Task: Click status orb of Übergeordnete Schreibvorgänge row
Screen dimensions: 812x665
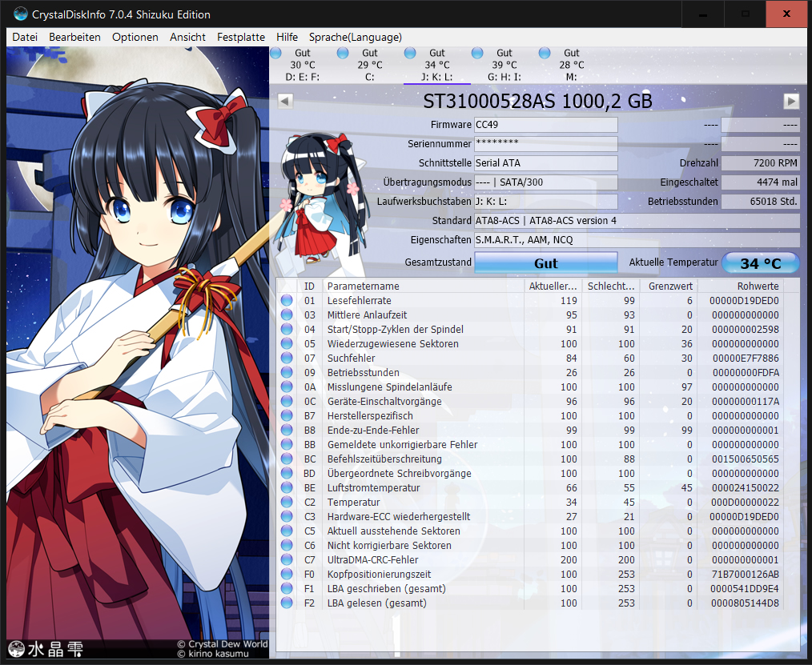Action: (287, 474)
